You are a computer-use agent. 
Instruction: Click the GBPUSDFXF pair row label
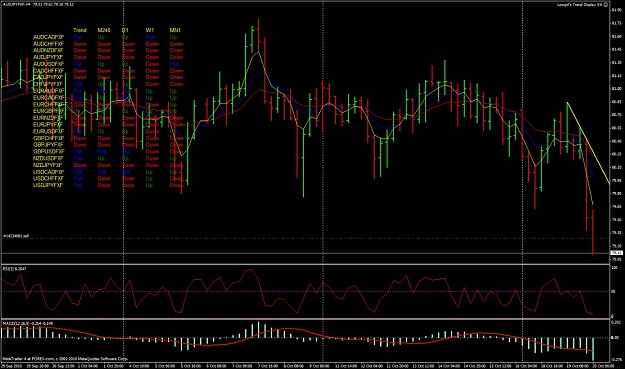pyautogui.click(x=48, y=151)
